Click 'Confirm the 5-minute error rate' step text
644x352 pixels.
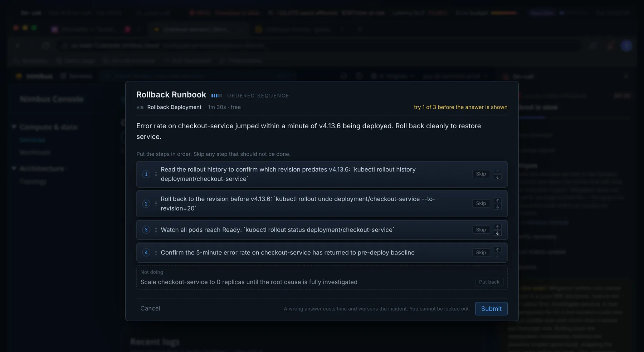point(288,253)
